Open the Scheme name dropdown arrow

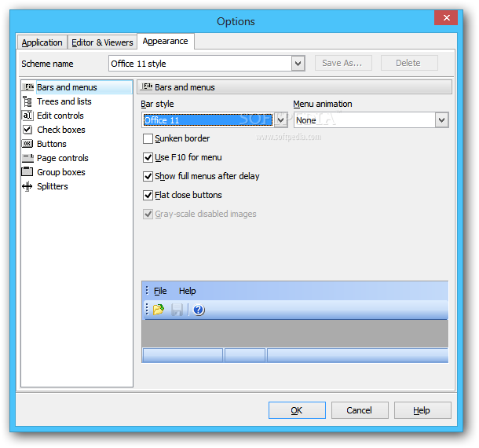[298, 64]
